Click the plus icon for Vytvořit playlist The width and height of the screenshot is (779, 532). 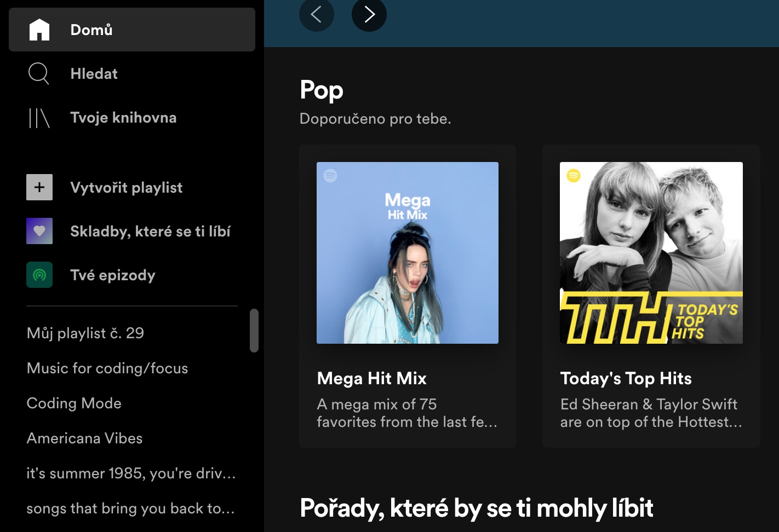(x=39, y=187)
